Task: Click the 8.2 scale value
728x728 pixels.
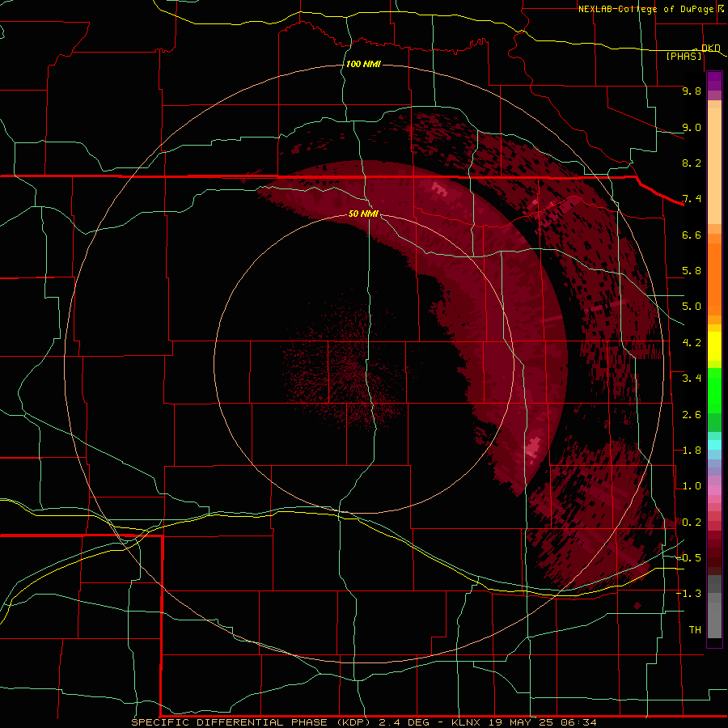Action: pos(692,163)
